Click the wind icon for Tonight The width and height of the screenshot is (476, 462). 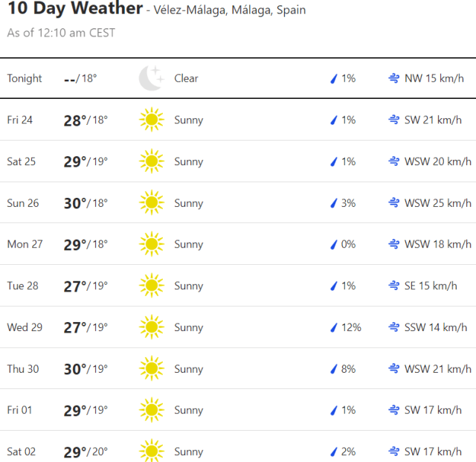393,78
